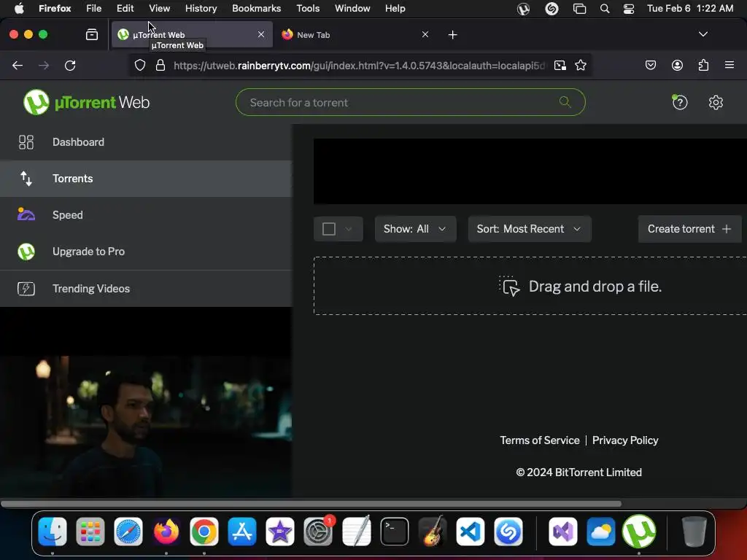This screenshot has height=560, width=747.
Task: Open the Tools menu
Action: [x=308, y=9]
